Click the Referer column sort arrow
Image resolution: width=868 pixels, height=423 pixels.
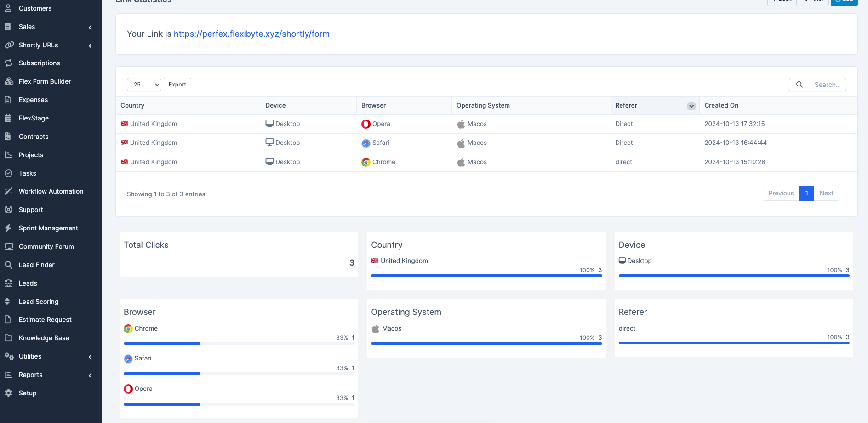tap(691, 106)
